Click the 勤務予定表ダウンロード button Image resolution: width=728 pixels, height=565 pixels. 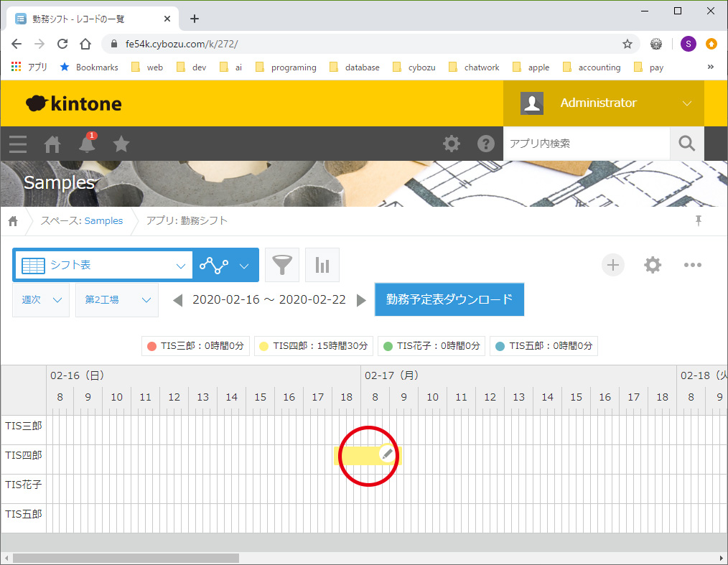(x=449, y=299)
